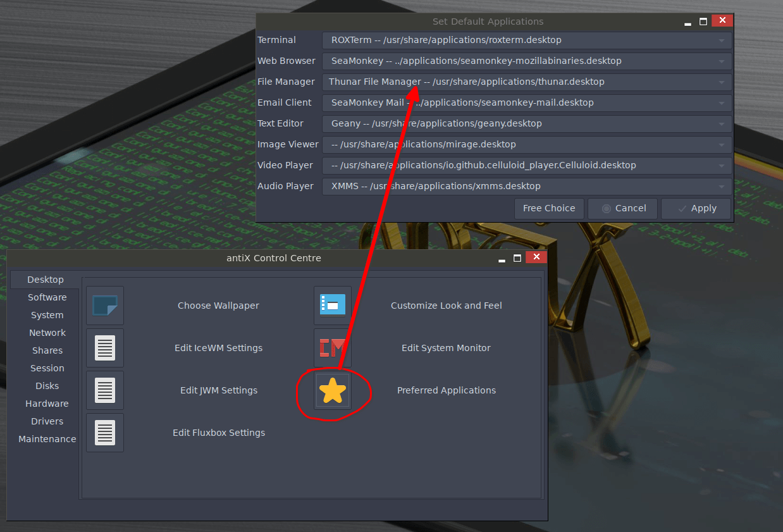
Task: Click the Preferred Applications star icon
Action: pos(333,391)
